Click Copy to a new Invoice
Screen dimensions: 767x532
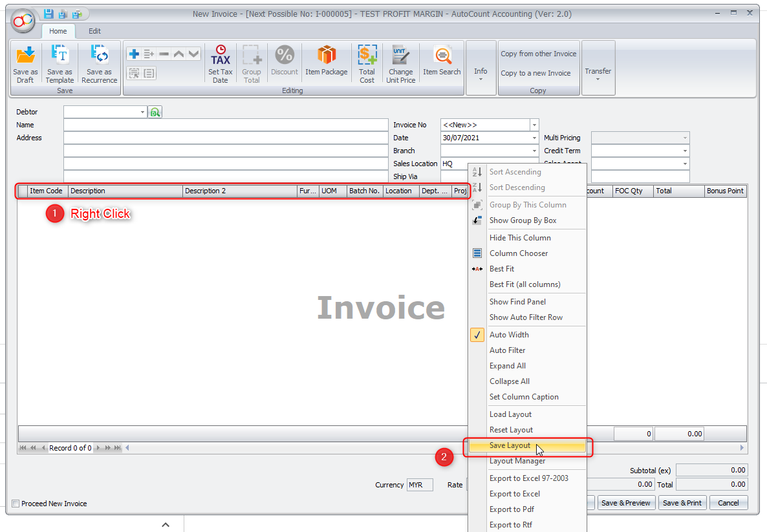tap(535, 73)
